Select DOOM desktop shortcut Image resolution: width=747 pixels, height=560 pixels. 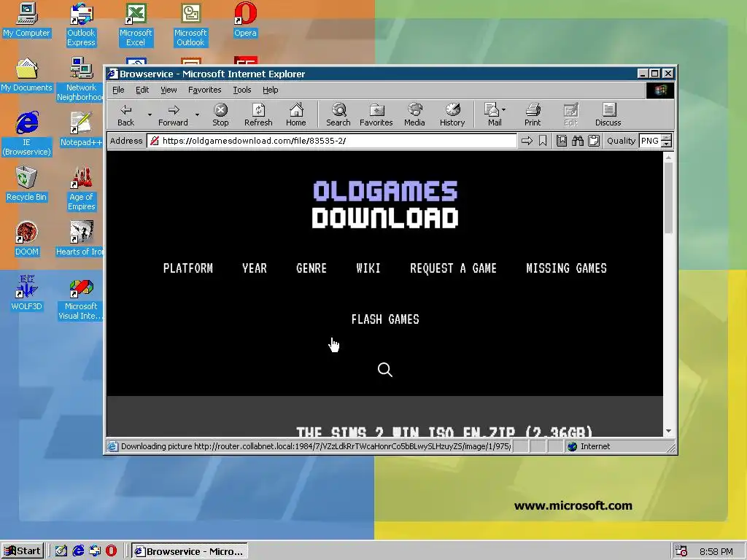(27, 238)
